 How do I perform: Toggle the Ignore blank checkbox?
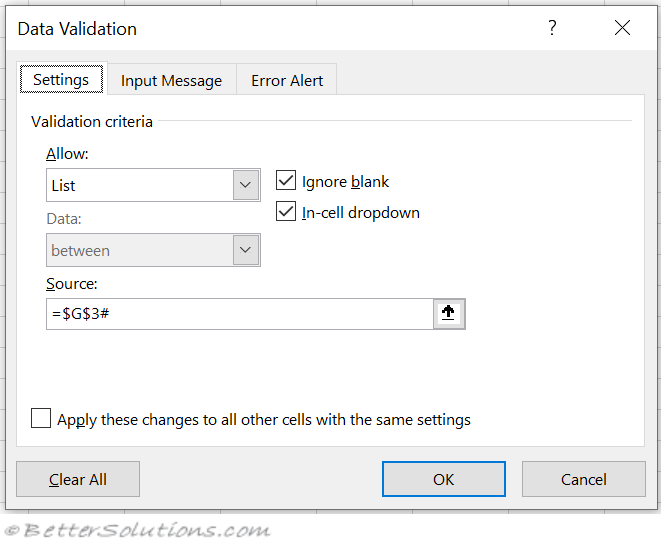click(x=286, y=180)
